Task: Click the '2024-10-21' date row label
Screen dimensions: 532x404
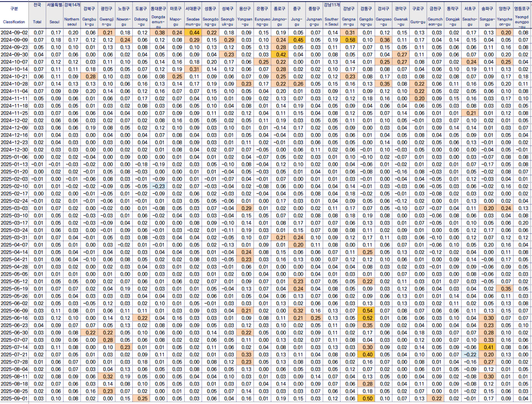Action: click(14, 76)
